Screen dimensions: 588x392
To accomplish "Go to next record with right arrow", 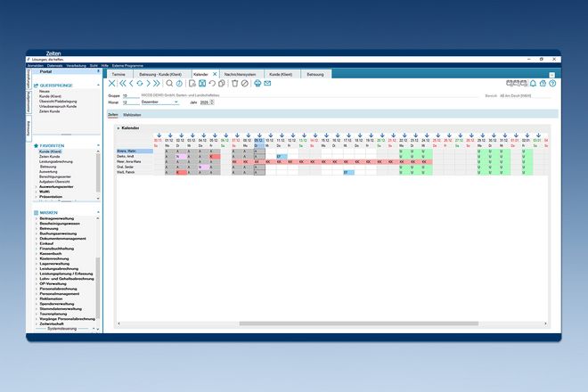I will click(x=148, y=83).
